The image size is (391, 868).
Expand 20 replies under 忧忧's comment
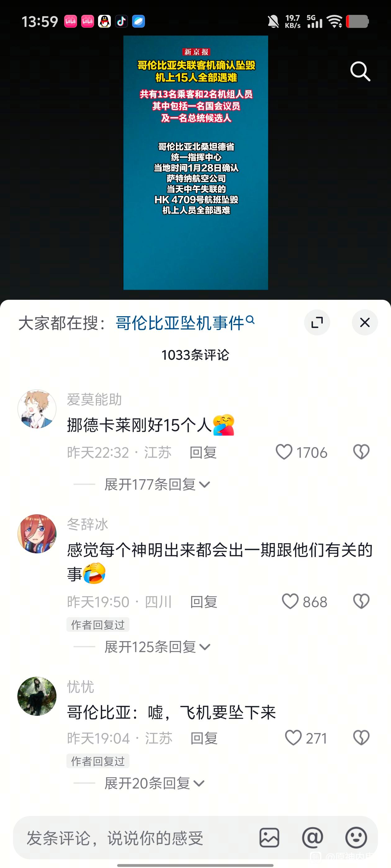coord(155,783)
